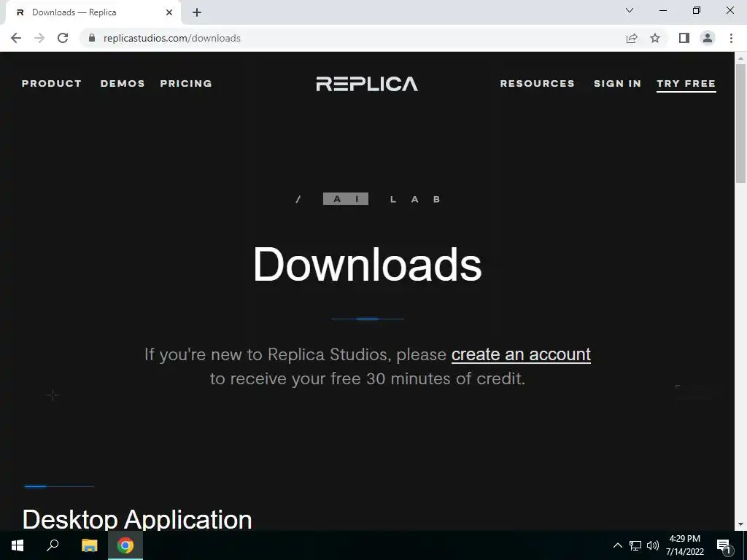The height and width of the screenshot is (560, 747).
Task: Open Windows taskbar search
Action: (x=53, y=545)
